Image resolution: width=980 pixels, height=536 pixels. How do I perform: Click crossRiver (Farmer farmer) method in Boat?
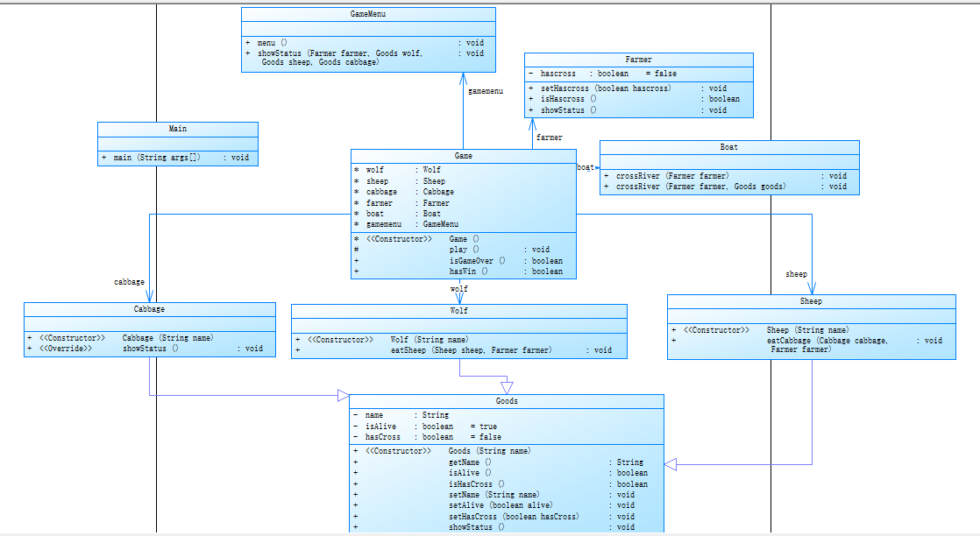click(725, 175)
